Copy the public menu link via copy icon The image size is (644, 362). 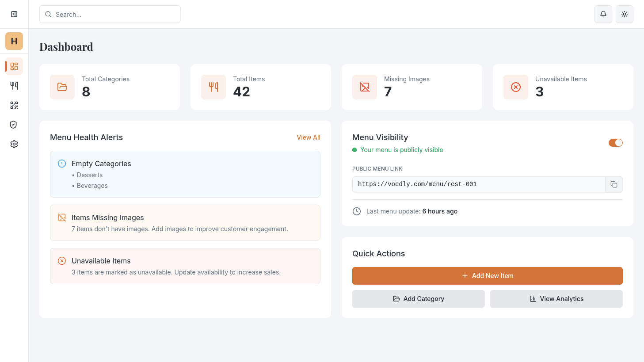(614, 184)
